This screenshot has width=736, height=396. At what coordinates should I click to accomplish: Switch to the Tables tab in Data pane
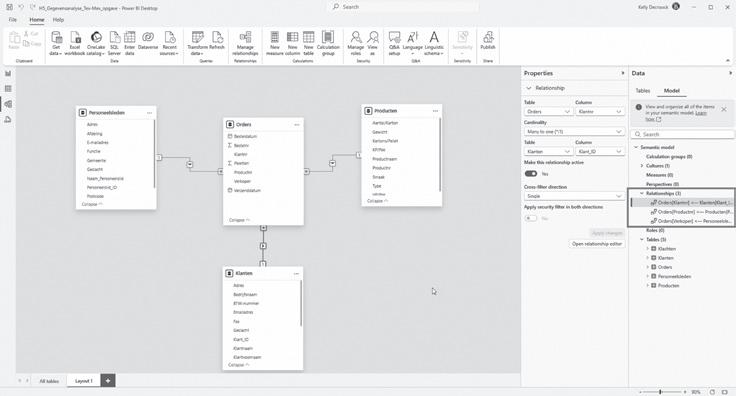(643, 91)
